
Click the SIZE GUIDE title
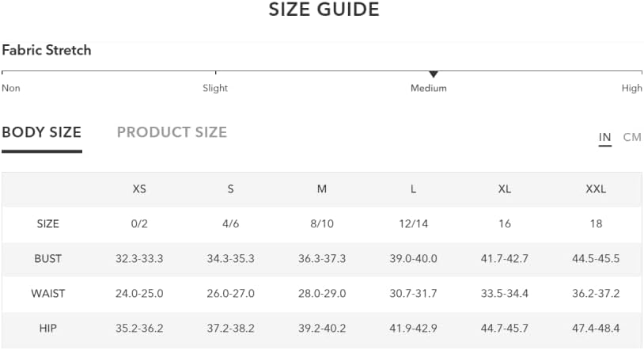(324, 10)
